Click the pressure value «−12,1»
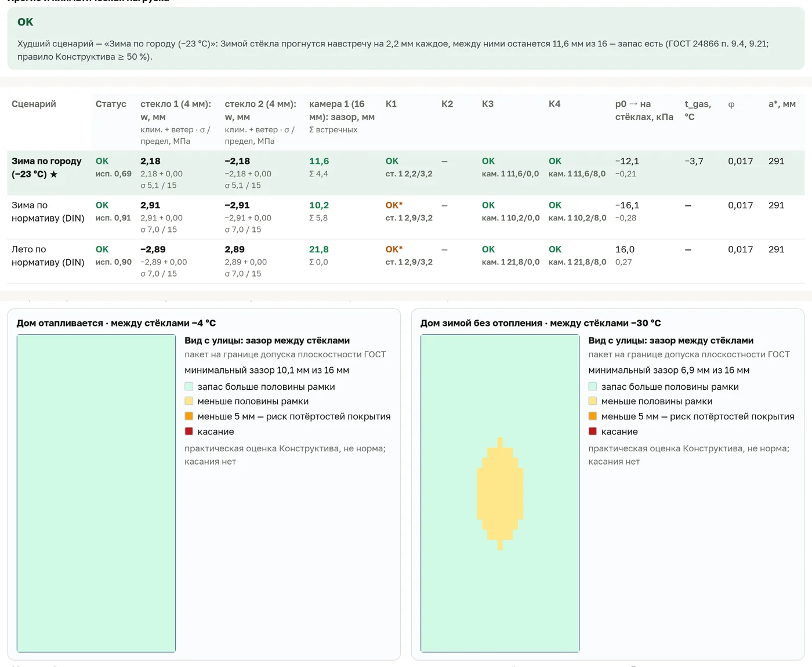This screenshot has height=667, width=812. coord(627,161)
